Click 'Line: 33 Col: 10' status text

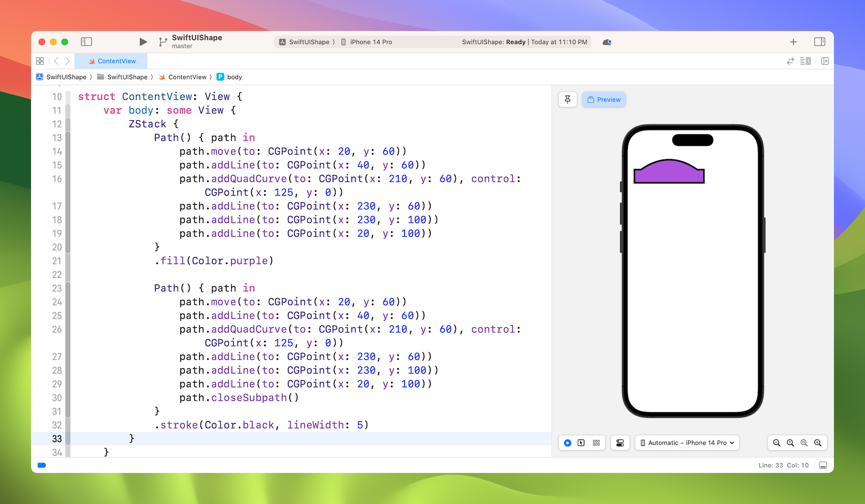click(783, 465)
